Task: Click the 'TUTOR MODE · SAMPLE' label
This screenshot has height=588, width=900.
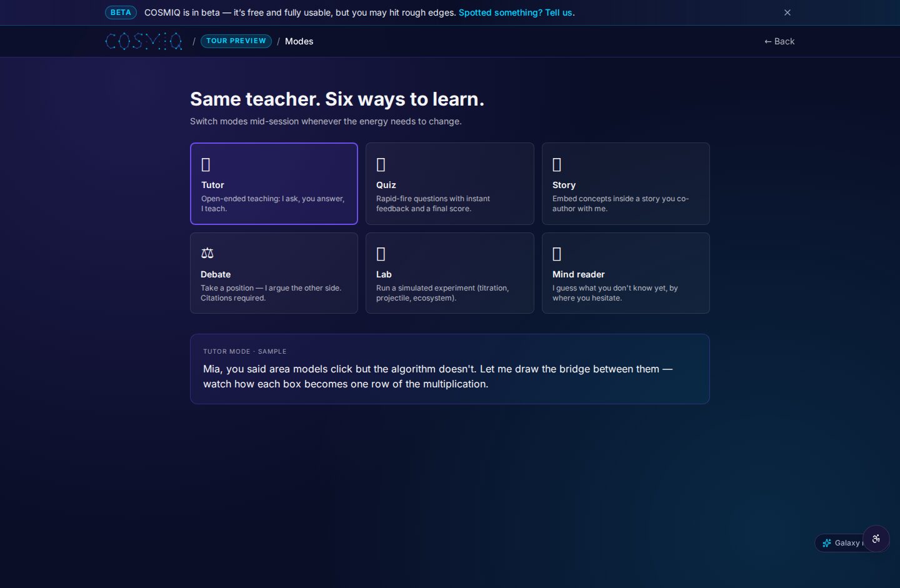Action: 245,352
